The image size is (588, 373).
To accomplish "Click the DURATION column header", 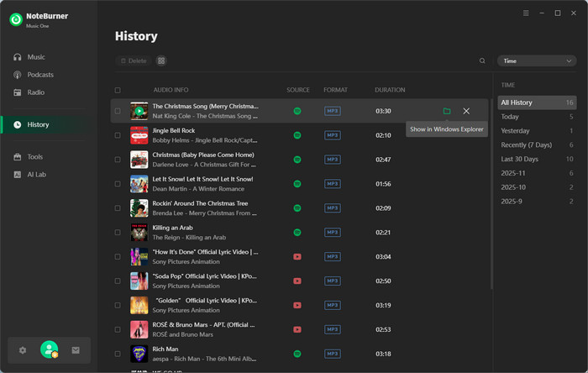I will (390, 90).
